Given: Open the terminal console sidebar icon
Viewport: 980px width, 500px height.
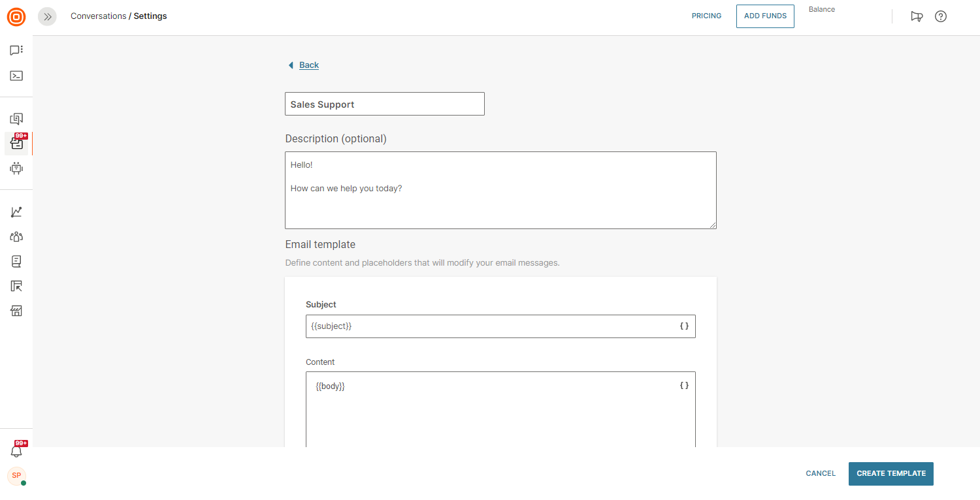Looking at the screenshot, I should coord(16,76).
